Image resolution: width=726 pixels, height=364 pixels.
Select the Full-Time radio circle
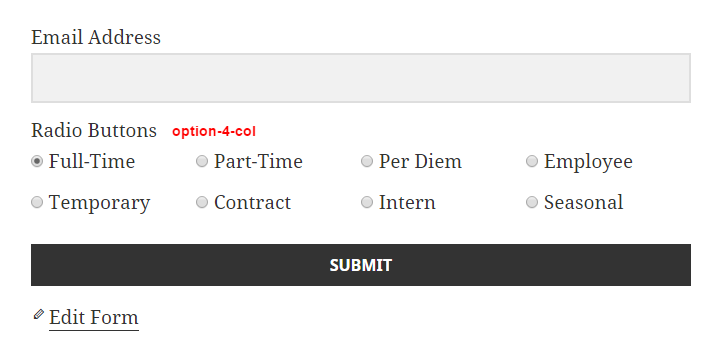[37, 161]
